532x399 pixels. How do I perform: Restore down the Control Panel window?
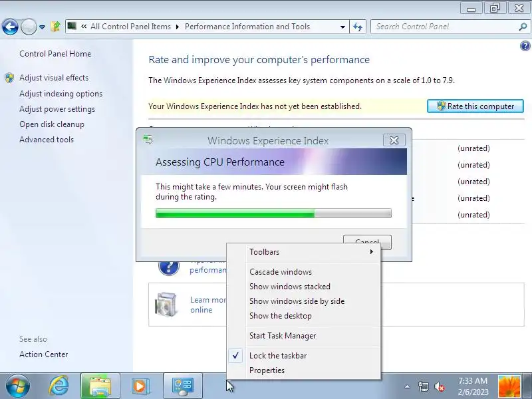(495, 8)
